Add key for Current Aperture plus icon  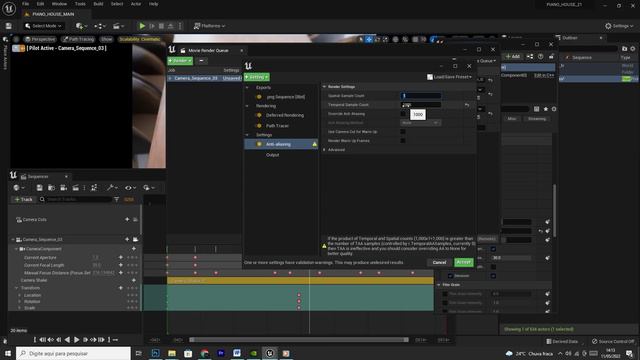tap(120, 258)
